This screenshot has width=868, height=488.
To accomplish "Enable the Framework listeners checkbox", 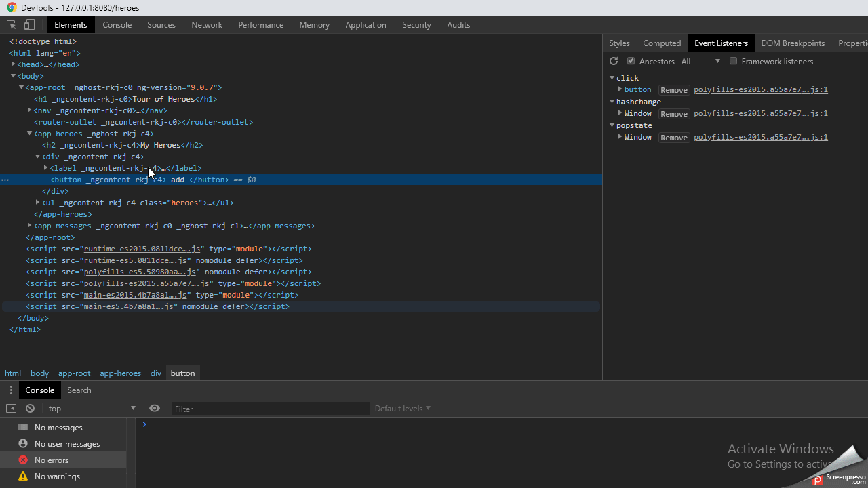I will (x=733, y=61).
